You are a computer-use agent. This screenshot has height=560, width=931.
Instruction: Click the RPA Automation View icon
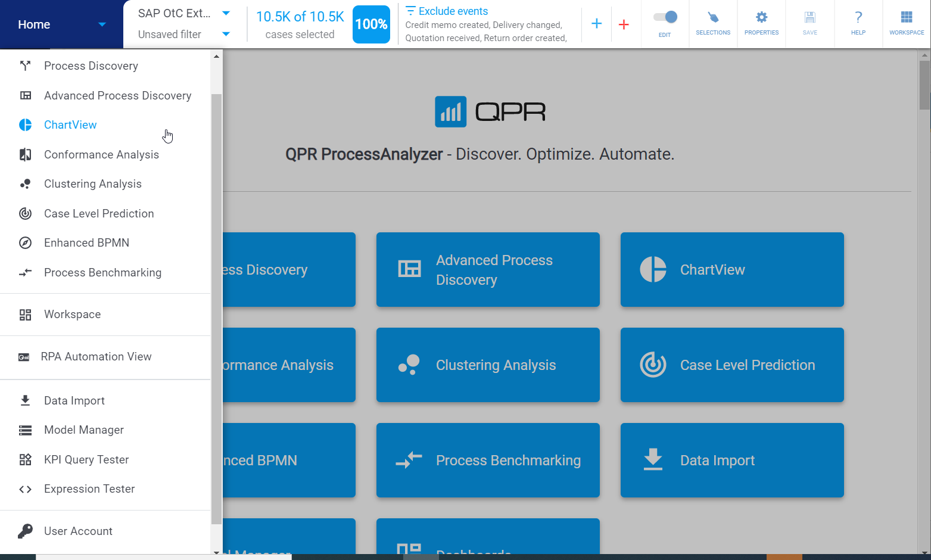click(24, 357)
